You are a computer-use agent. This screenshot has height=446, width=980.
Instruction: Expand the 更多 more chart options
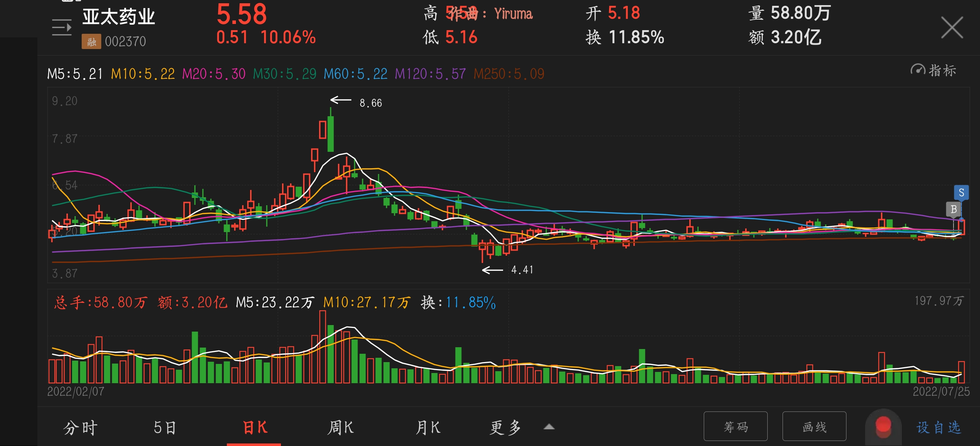point(505,427)
